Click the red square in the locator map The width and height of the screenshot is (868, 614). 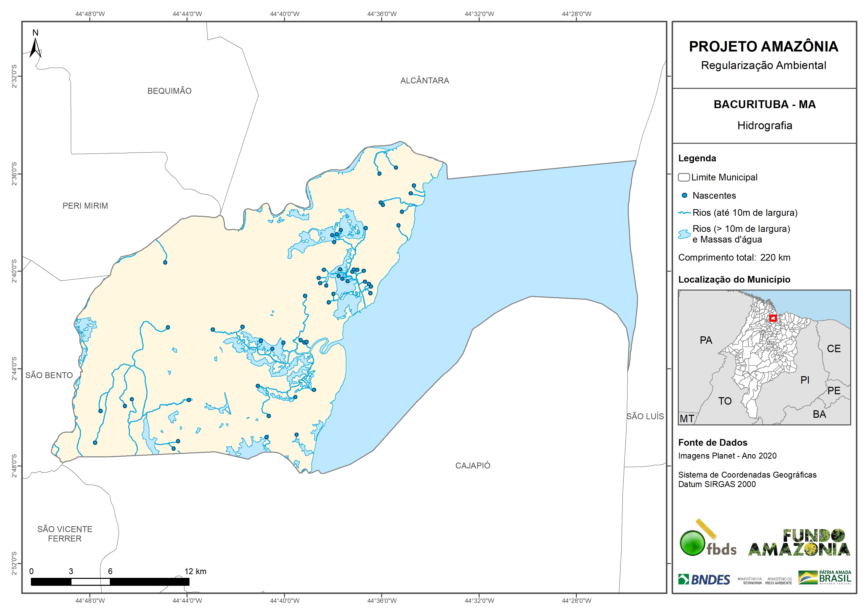773,318
